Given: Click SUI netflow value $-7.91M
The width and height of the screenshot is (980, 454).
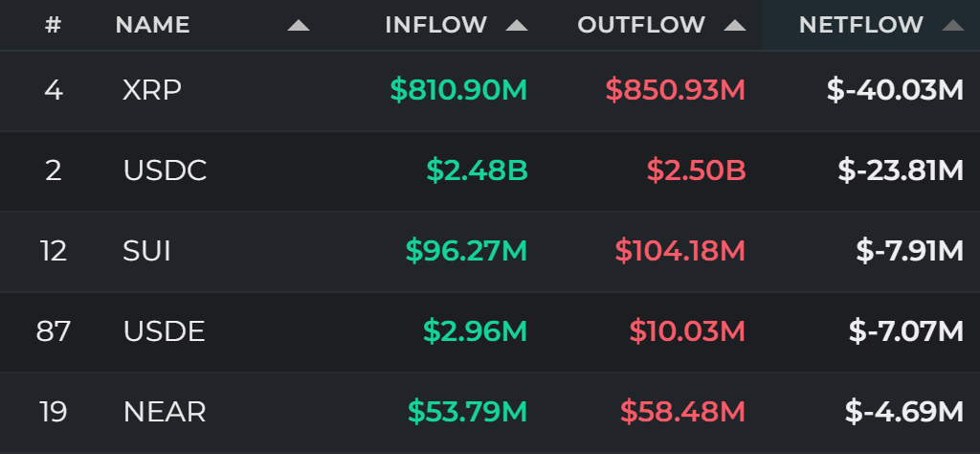Looking at the screenshot, I should (910, 251).
